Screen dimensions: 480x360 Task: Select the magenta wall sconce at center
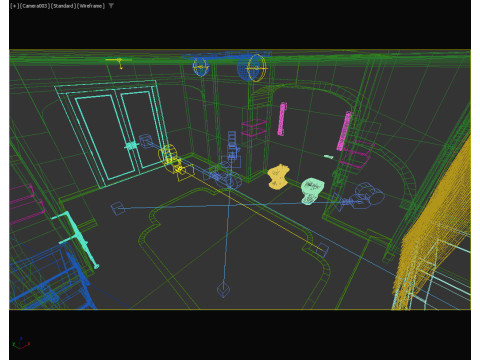[x=282, y=119]
